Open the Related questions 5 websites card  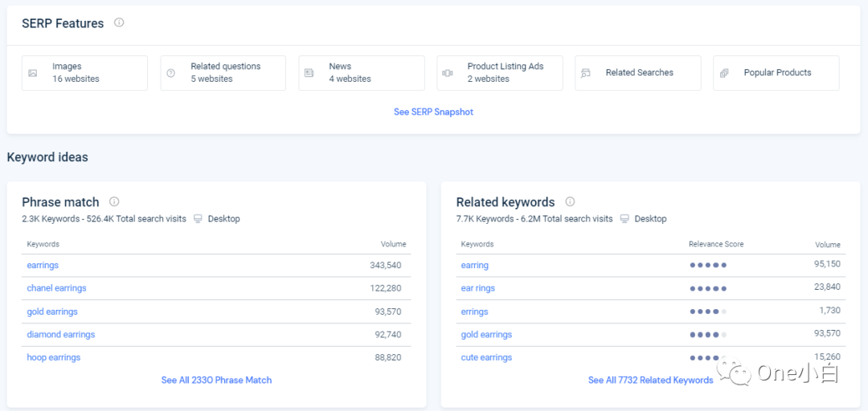pos(223,72)
